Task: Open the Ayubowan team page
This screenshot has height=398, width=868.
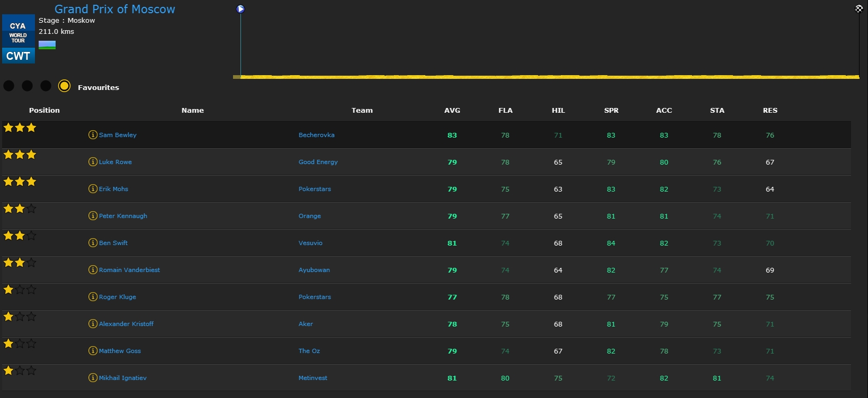Action: (x=314, y=270)
